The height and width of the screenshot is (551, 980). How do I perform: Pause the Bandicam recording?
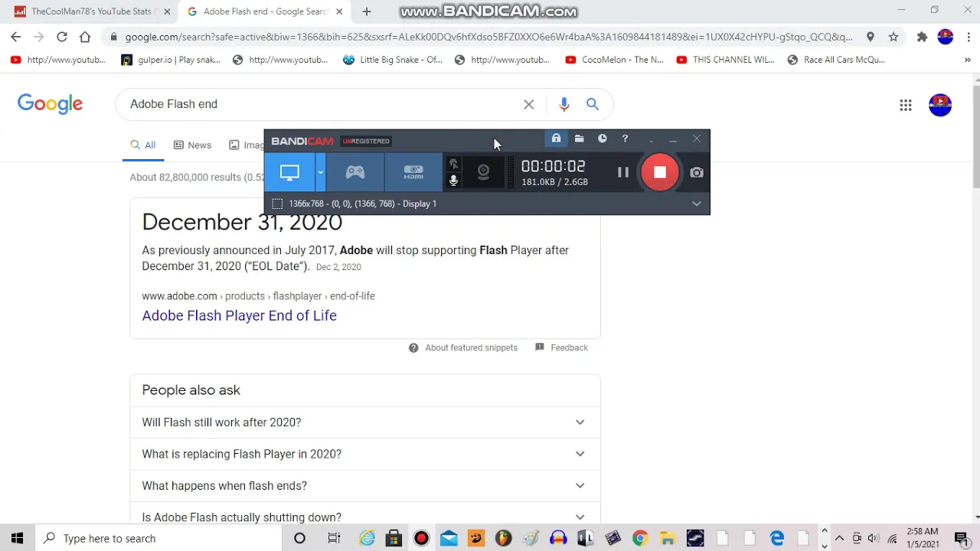(x=623, y=173)
